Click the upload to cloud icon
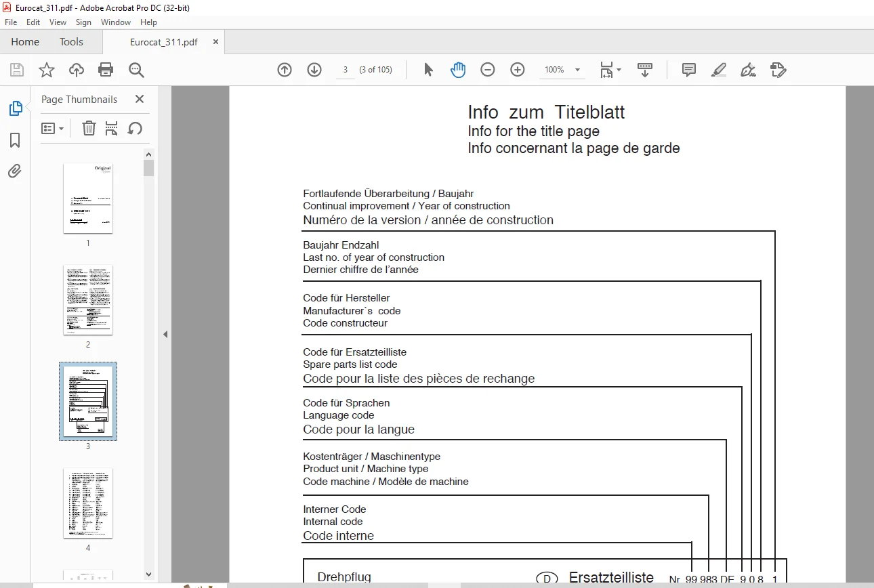The width and height of the screenshot is (874, 588). click(x=77, y=70)
